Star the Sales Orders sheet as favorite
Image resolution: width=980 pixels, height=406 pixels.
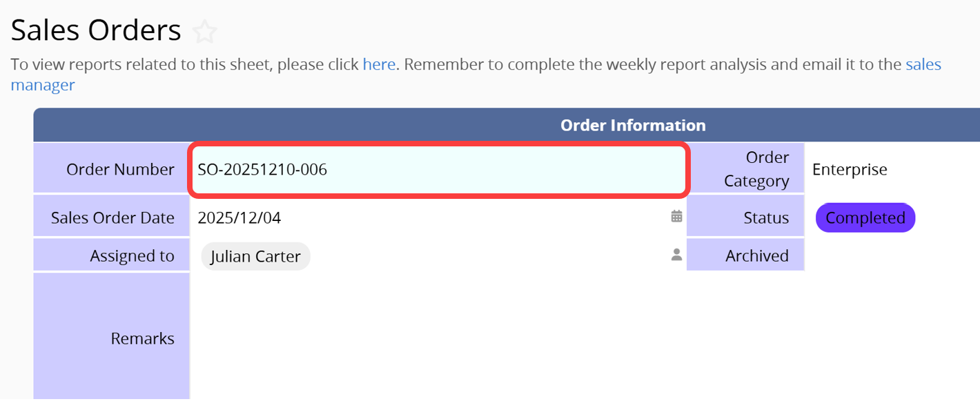coord(204,32)
